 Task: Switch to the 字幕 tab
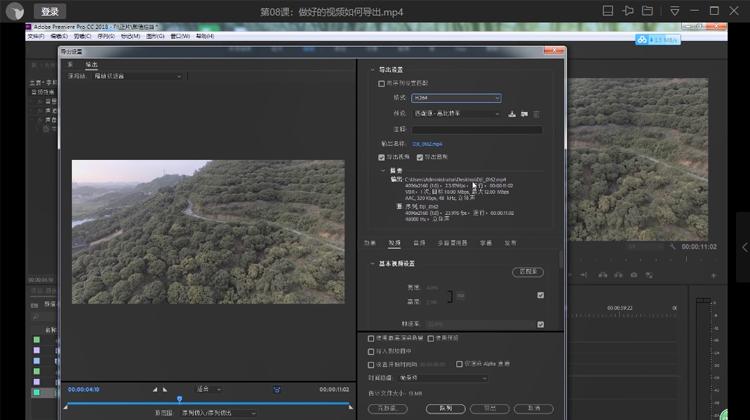[x=485, y=243]
